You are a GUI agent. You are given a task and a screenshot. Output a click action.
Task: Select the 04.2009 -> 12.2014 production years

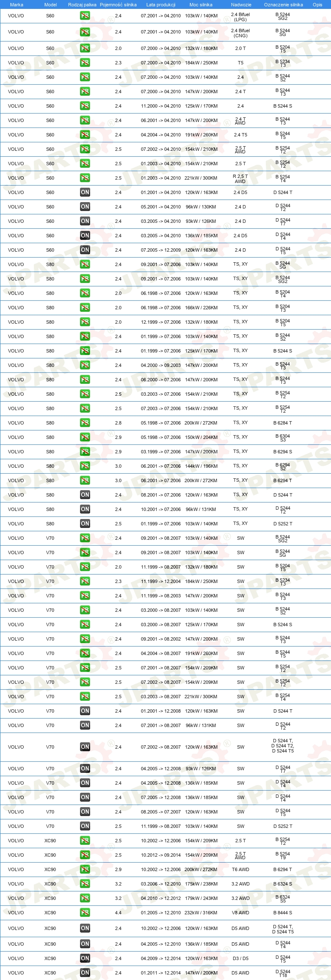coord(161,958)
